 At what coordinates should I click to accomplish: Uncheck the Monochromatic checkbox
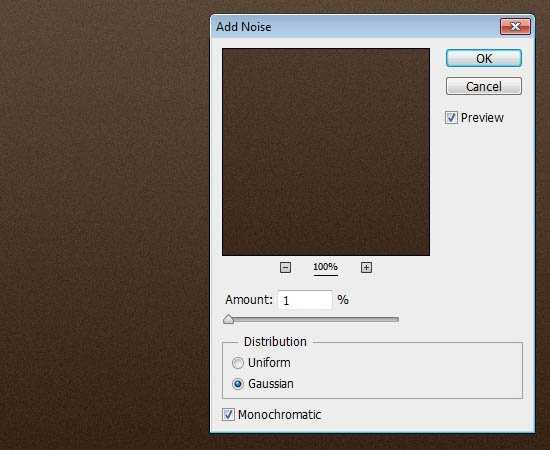coord(228,415)
